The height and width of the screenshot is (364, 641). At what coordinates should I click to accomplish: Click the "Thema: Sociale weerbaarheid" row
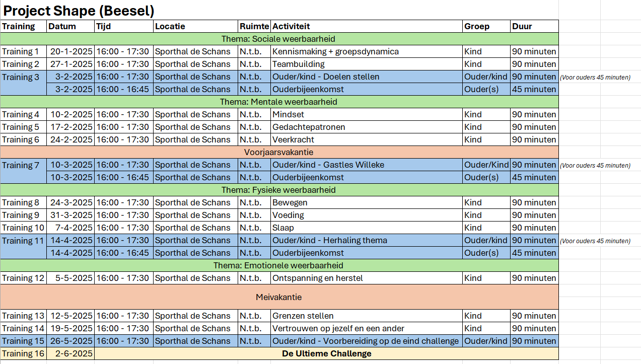click(x=279, y=39)
